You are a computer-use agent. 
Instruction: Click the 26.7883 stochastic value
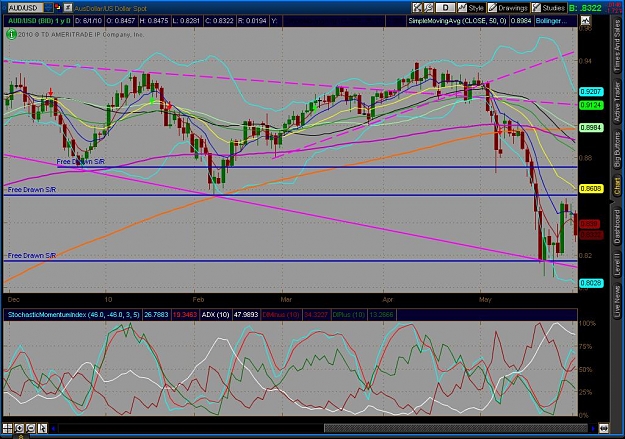click(x=156, y=315)
